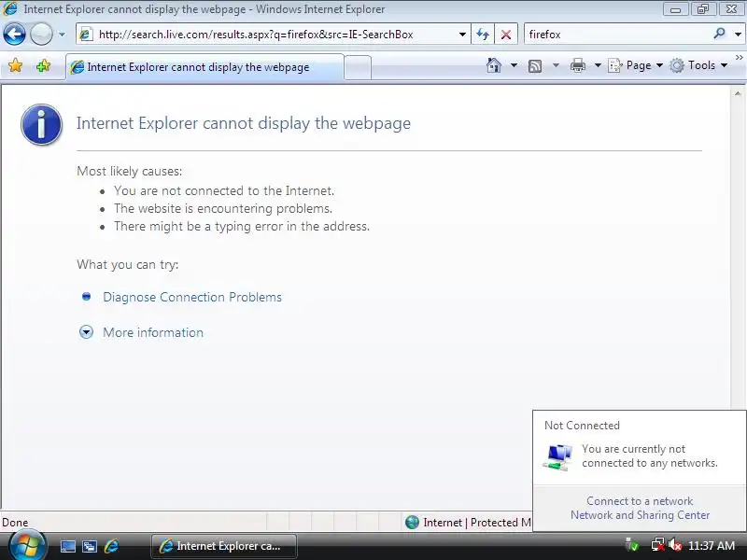
Task: Click the RSS Feeds toolbar icon
Action: coord(535,65)
